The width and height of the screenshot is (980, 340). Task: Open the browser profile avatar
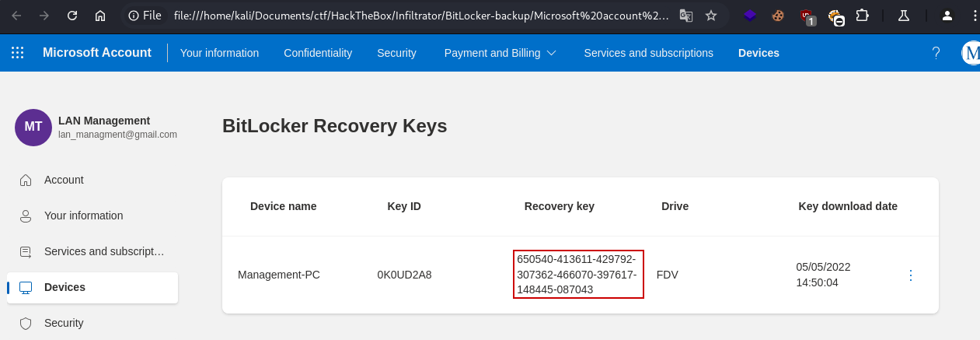click(x=947, y=16)
